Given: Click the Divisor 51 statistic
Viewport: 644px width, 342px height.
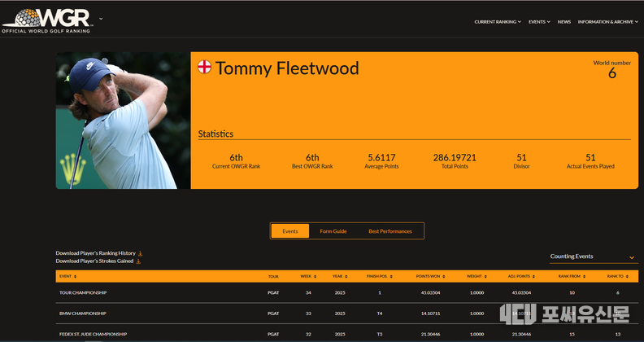Looking at the screenshot, I should click(x=521, y=160).
